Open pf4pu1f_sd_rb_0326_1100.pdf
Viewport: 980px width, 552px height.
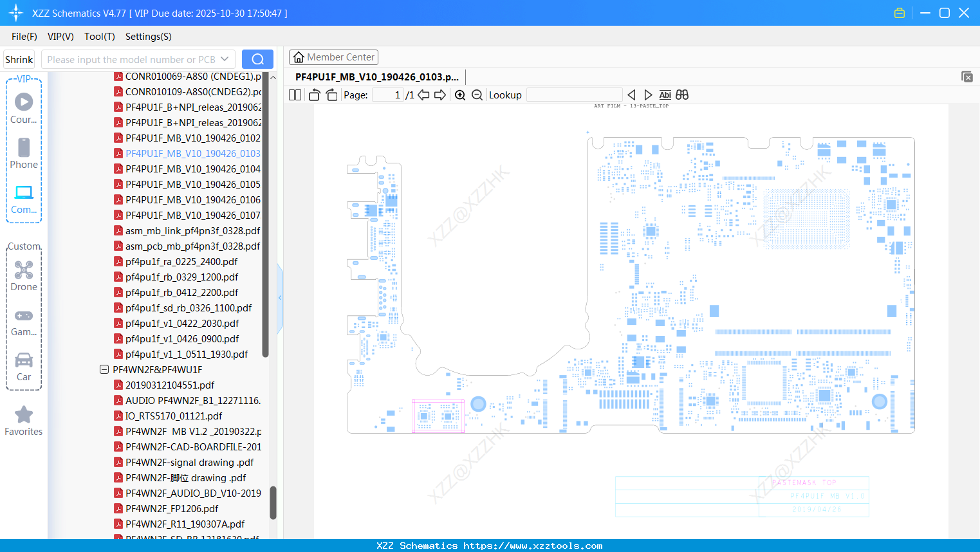[189, 308]
